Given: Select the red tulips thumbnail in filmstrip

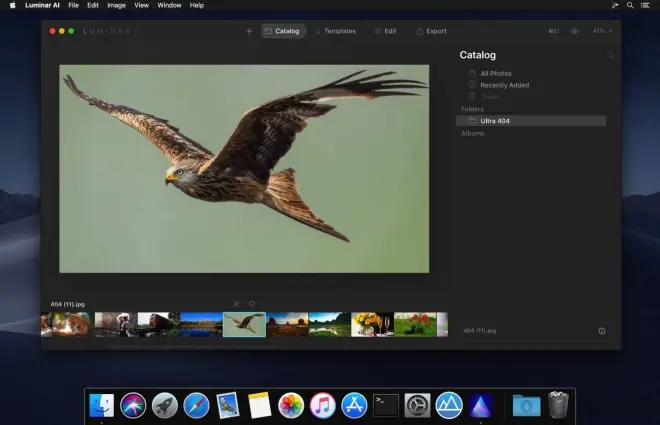Looking at the screenshot, I should [414, 324].
